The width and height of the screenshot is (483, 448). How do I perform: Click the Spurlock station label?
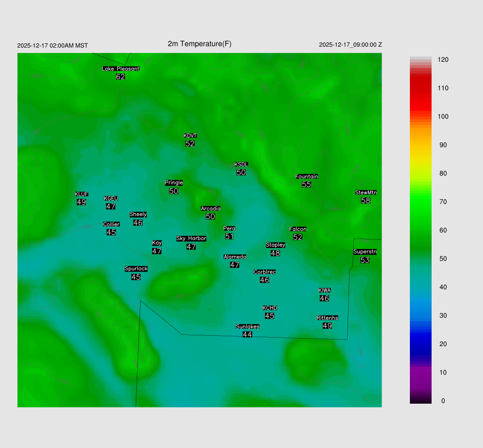(136, 269)
